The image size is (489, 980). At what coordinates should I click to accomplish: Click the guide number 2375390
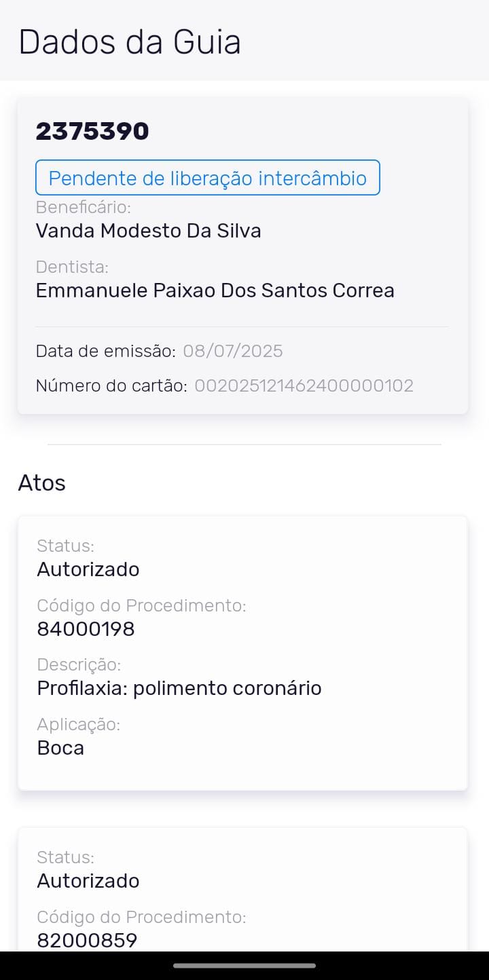[x=92, y=131]
